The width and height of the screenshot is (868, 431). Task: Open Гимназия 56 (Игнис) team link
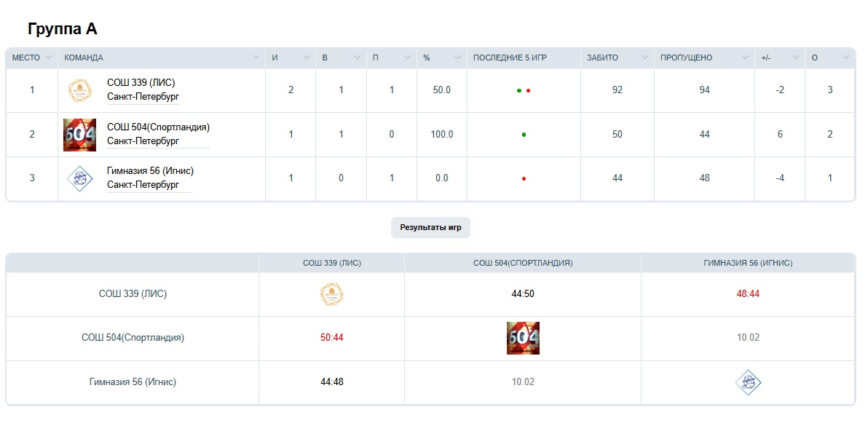(150, 171)
